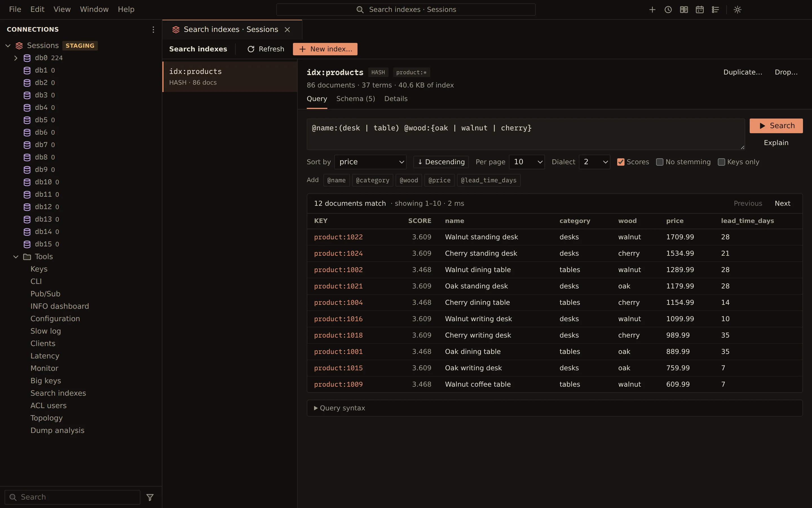Run the query with the Search button
Screen dimensions: 812x508
click(x=776, y=126)
